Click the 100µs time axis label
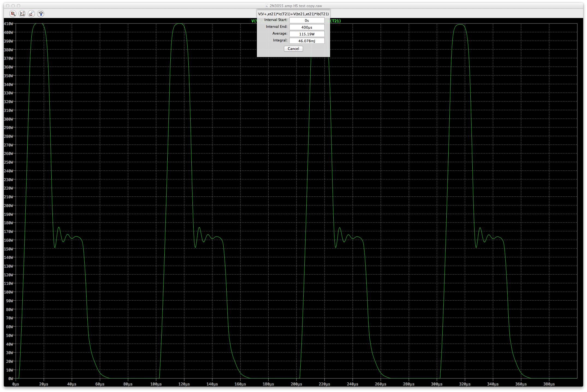Viewport: 587px width, 392px height. [156, 384]
